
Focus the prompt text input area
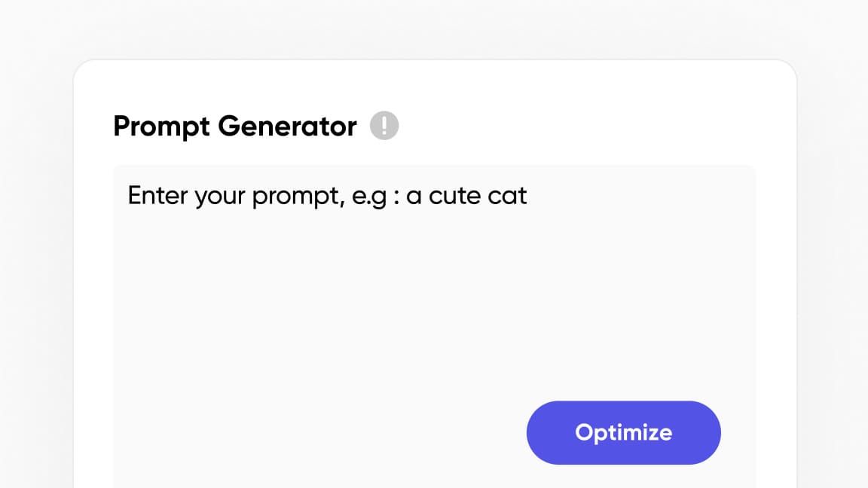click(x=434, y=301)
